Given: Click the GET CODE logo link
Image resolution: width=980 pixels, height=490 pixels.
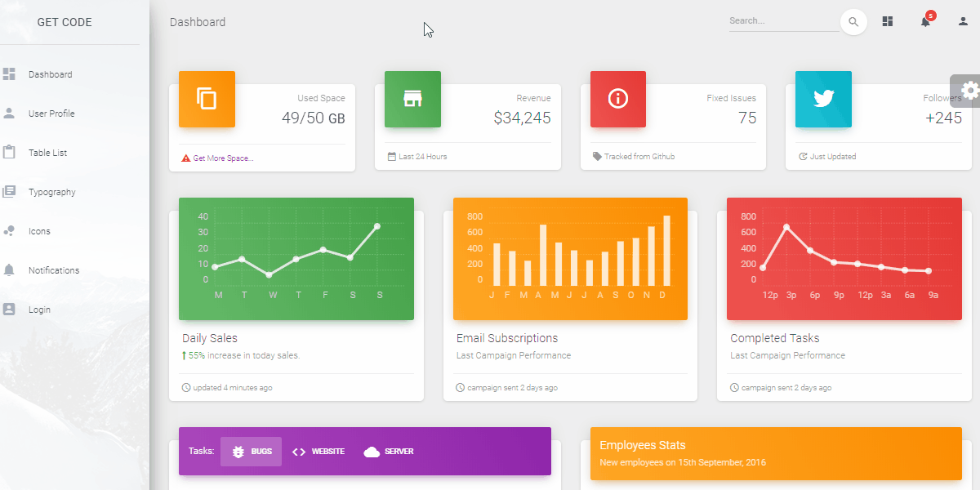Looking at the screenshot, I should pos(65,22).
